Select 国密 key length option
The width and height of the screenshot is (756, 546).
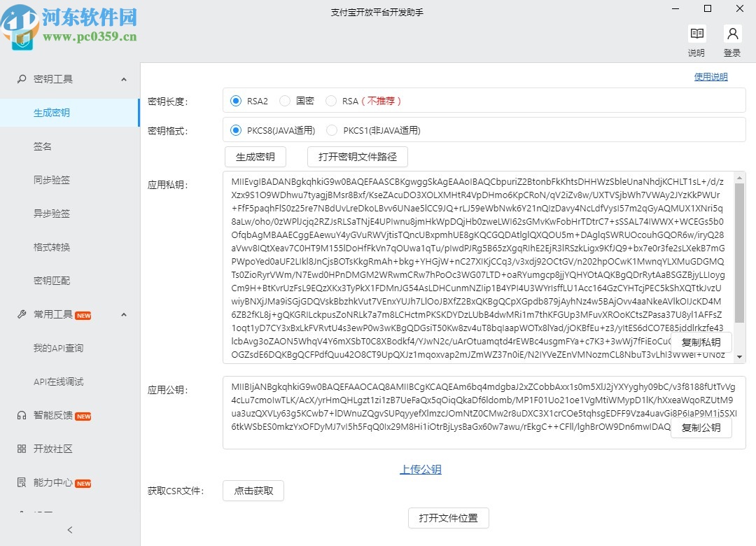coord(285,101)
